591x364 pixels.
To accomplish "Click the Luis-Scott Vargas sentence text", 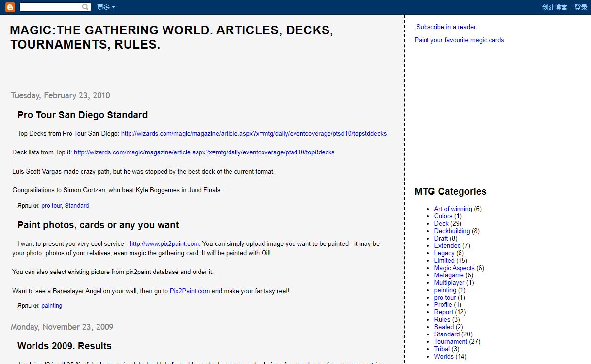I will click(143, 172).
